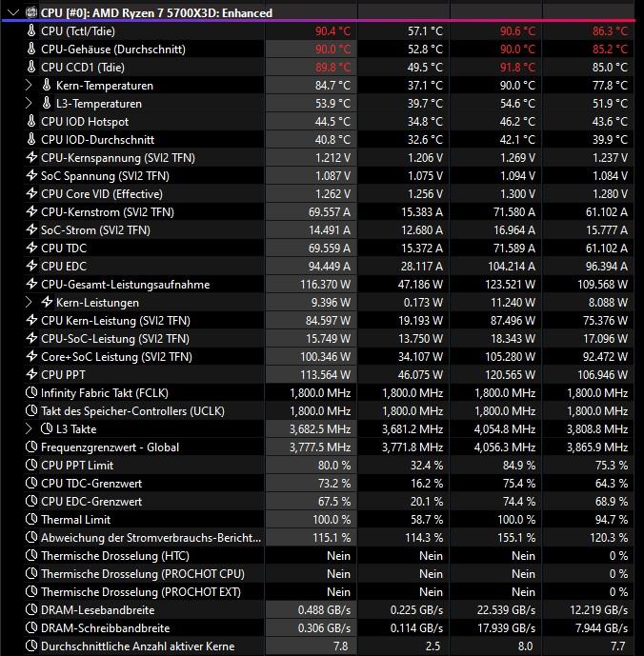Click the 7.944 GB/s DRAM write average
Viewport: 644px width, 656px height.
601,628
